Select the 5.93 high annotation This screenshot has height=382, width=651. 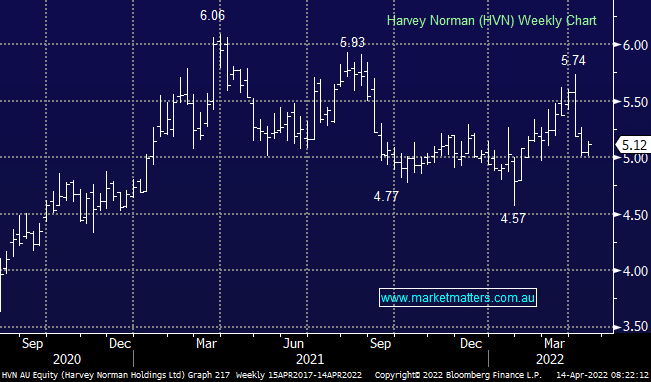pos(352,42)
